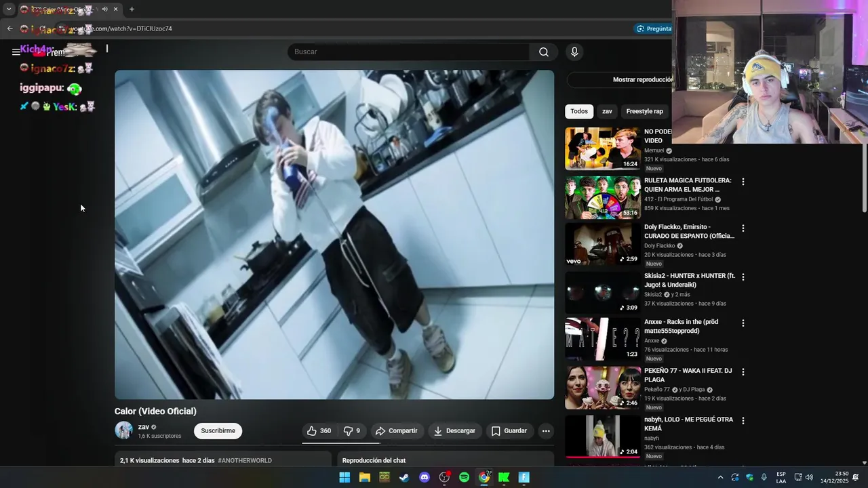Screen dimensions: 868x488
Task: Save video with the Guardar button
Action: point(509,431)
